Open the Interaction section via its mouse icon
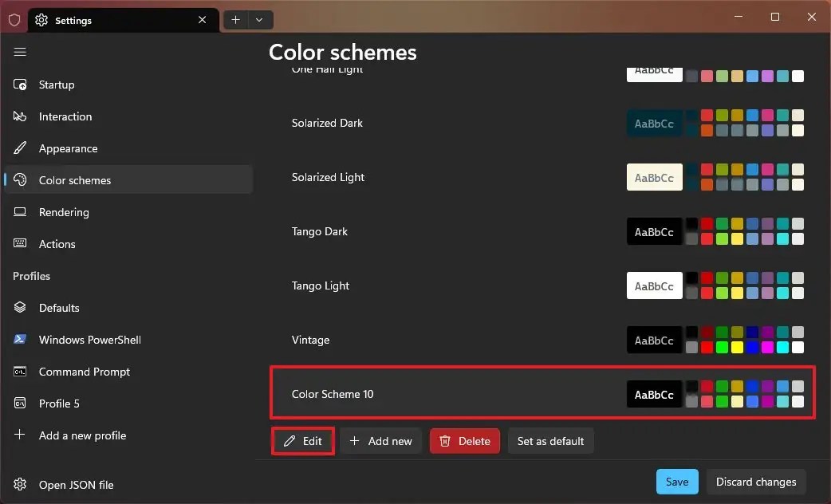This screenshot has width=831, height=504. pyautogui.click(x=20, y=116)
